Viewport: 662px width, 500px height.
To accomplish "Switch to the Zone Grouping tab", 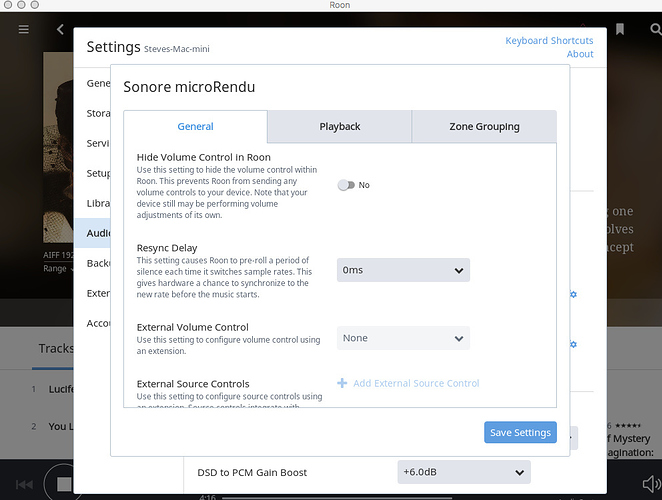I will pyautogui.click(x=484, y=126).
